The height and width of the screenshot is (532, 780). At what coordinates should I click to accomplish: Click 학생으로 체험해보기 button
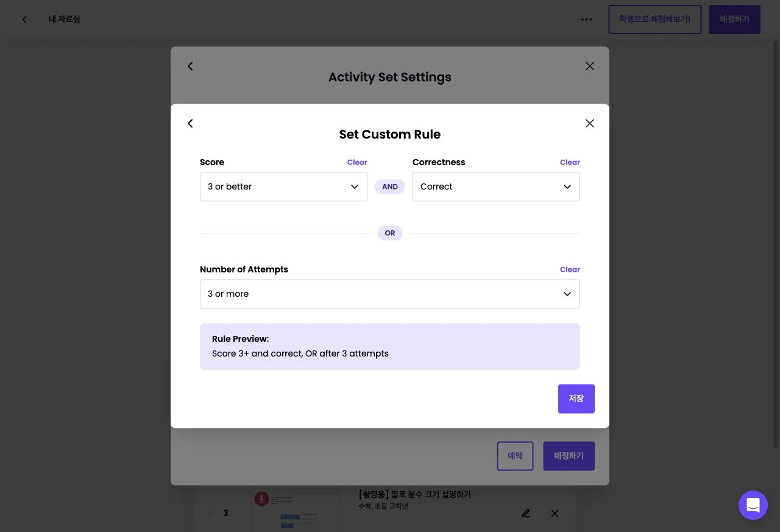[654, 20]
